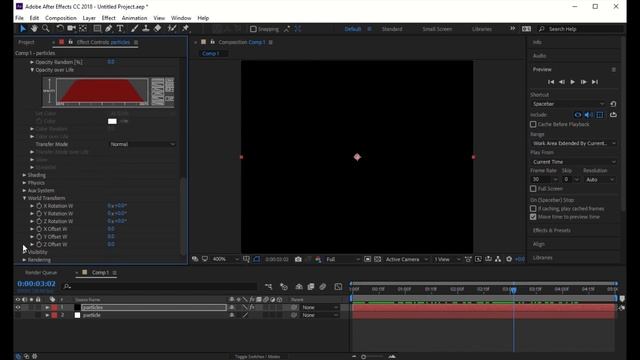Step to next frame in Preview panel
Image resolution: width=640 pixels, height=360 pixels.
tap(584, 82)
